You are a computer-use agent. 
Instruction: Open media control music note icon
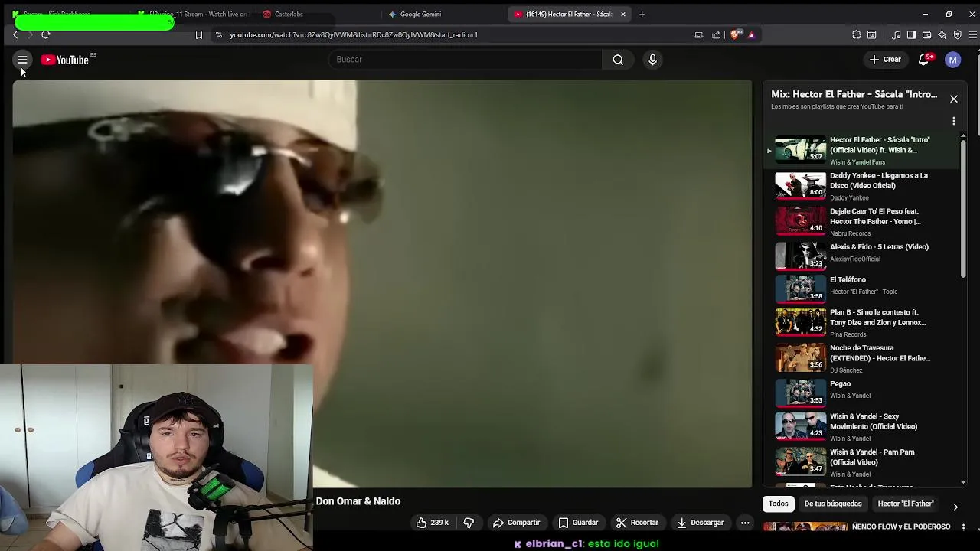(x=896, y=34)
